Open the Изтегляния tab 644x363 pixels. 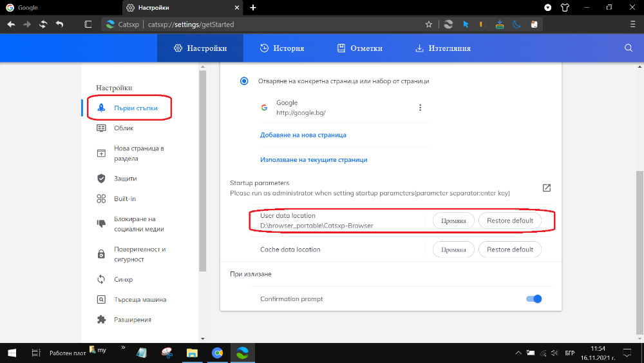click(443, 48)
